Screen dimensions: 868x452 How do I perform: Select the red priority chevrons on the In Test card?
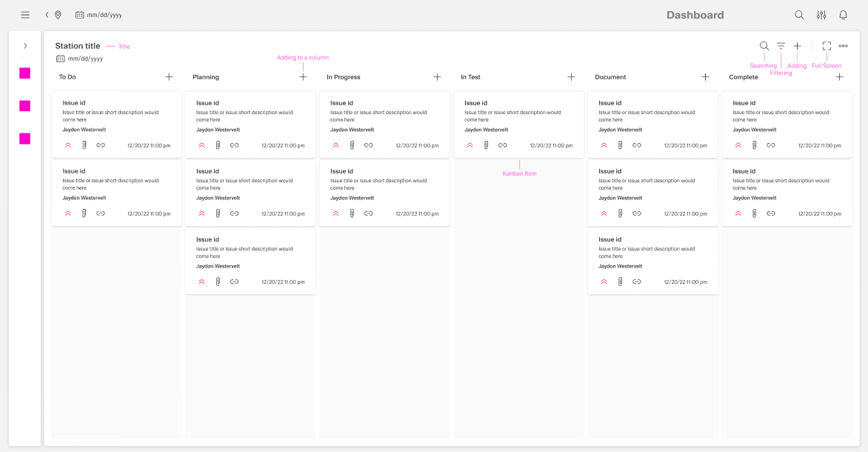470,145
